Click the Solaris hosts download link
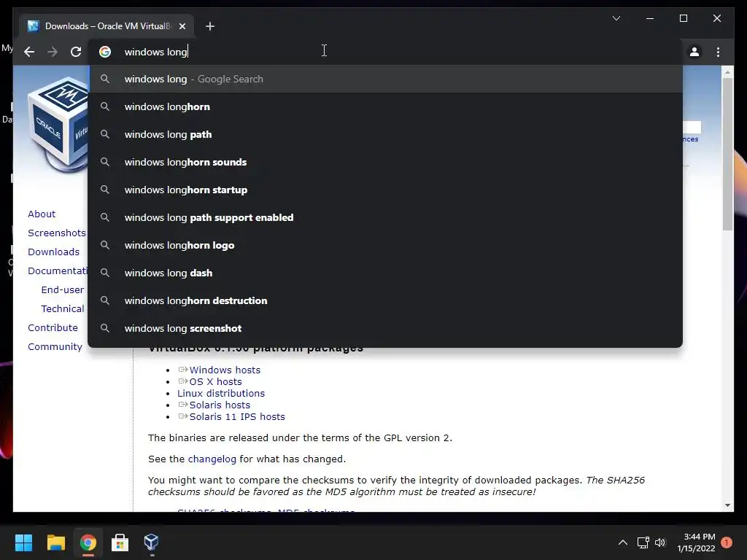 tap(220, 405)
